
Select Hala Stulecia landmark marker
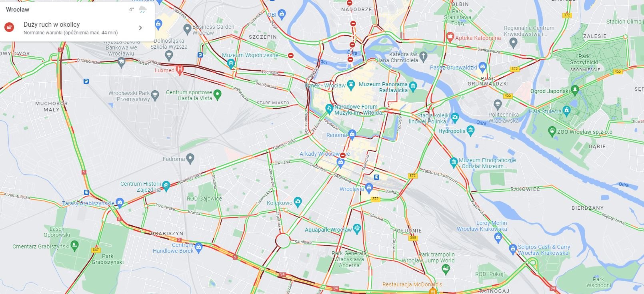click(x=566, y=110)
